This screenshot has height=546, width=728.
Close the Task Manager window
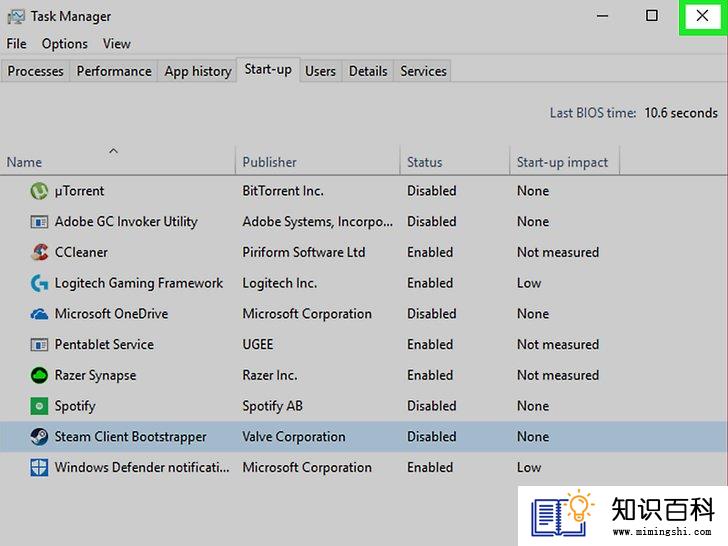click(702, 16)
